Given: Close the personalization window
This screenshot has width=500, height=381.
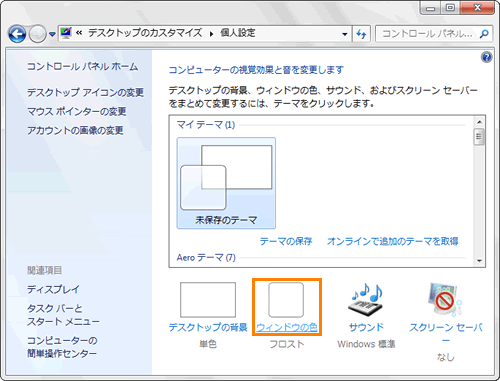Looking at the screenshot, I should [477, 8].
